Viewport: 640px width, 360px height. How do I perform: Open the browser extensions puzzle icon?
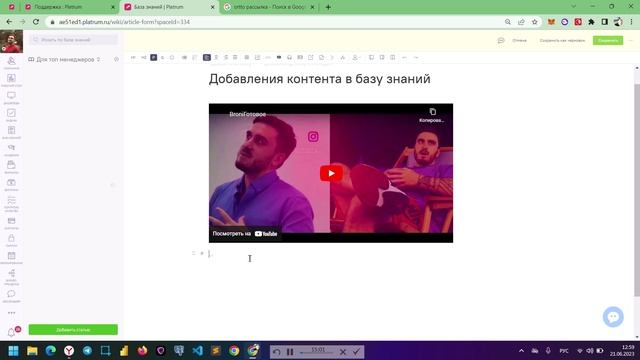(591, 22)
